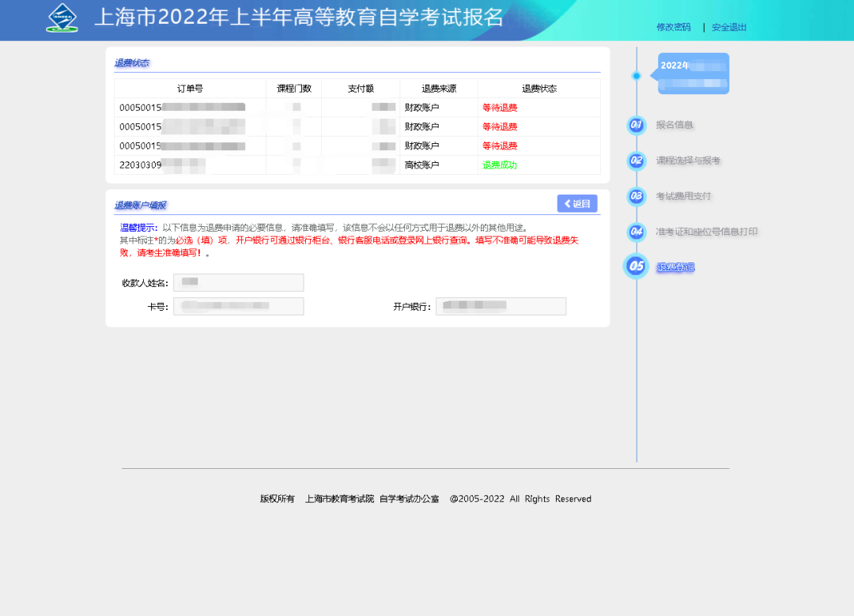Click the step 04 准考证和座位号信息打印 icon
This screenshot has width=854, height=616.
636,232
